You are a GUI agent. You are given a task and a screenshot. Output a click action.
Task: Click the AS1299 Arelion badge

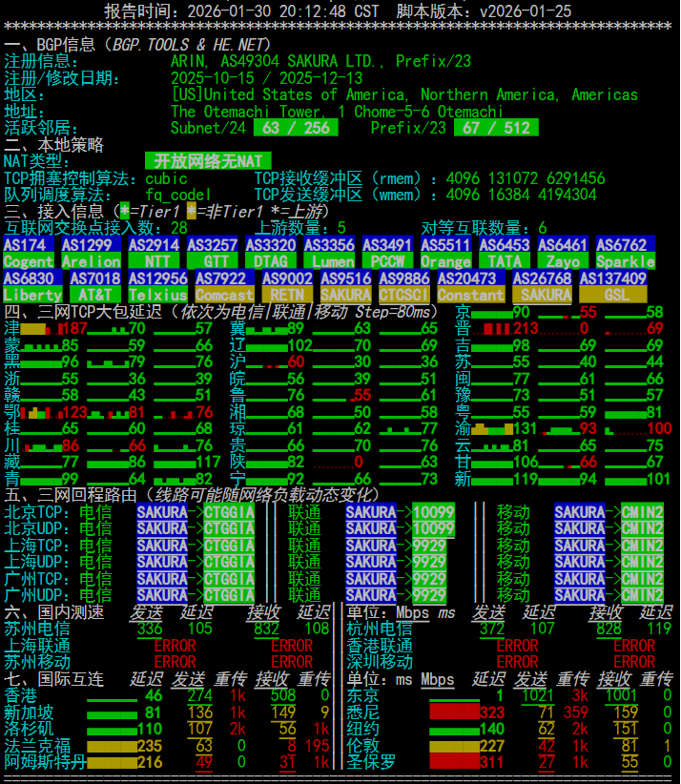pyautogui.click(x=91, y=253)
